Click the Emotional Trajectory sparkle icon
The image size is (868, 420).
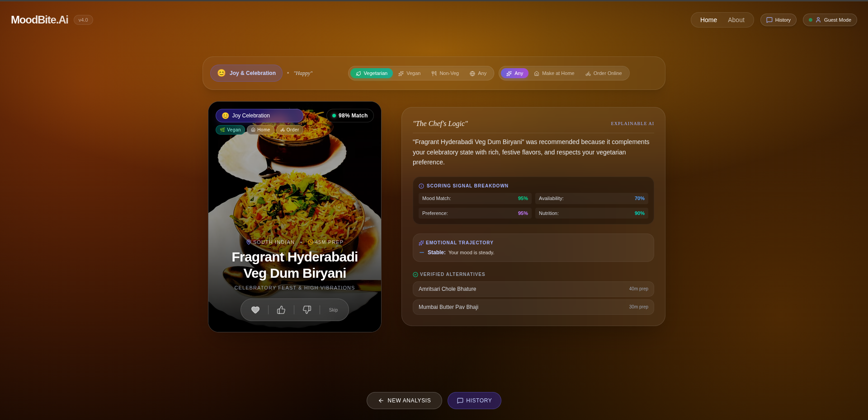click(421, 243)
